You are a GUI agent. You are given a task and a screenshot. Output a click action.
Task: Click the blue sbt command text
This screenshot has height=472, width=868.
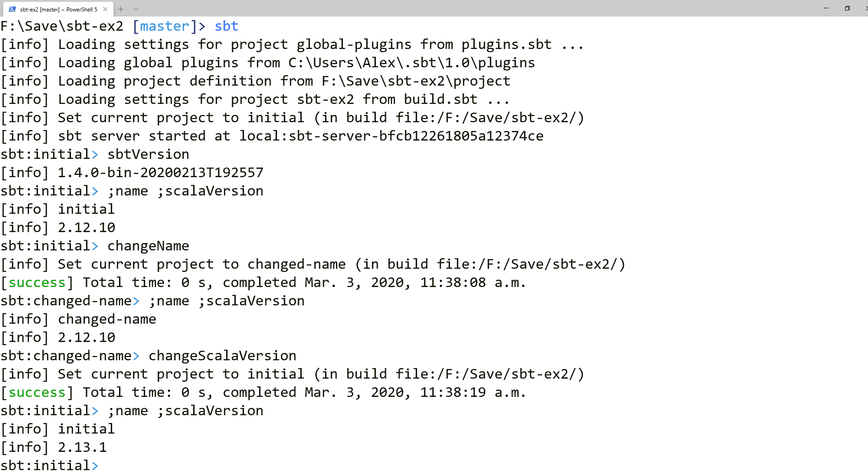(x=226, y=26)
